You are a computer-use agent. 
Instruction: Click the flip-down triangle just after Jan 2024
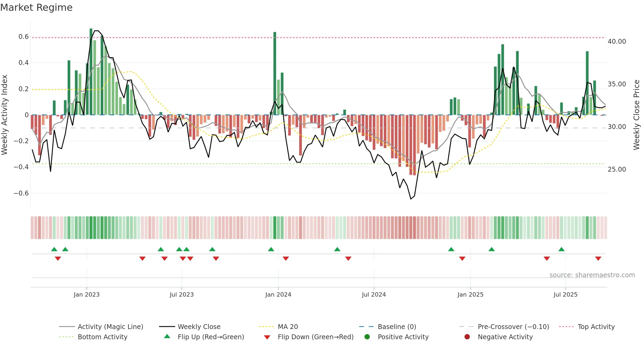(x=286, y=258)
